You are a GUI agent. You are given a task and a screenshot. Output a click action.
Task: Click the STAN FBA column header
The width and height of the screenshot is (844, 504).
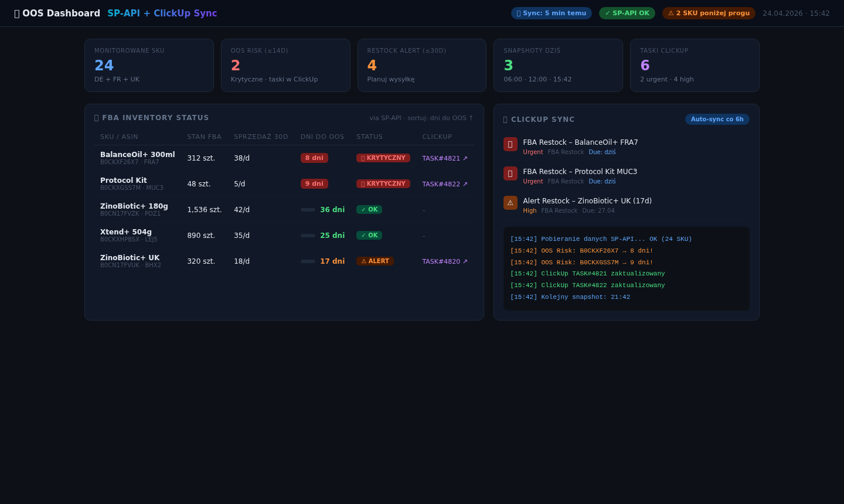coord(204,137)
